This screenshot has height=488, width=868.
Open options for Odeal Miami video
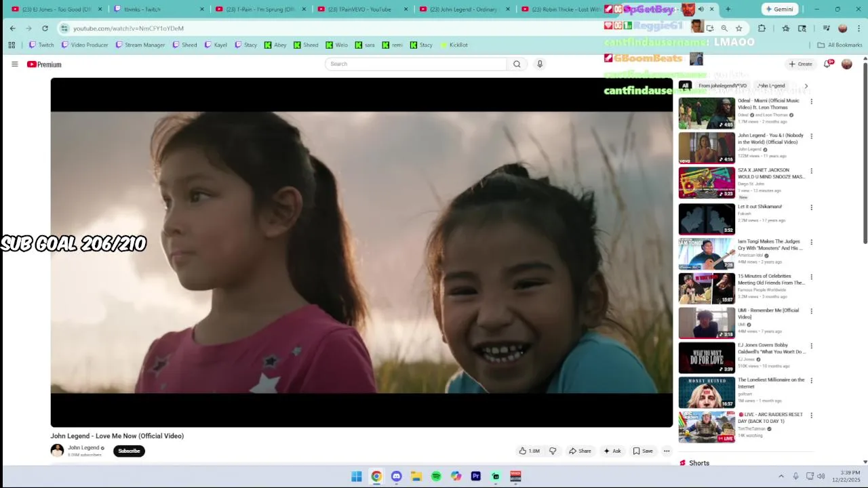coord(811,102)
